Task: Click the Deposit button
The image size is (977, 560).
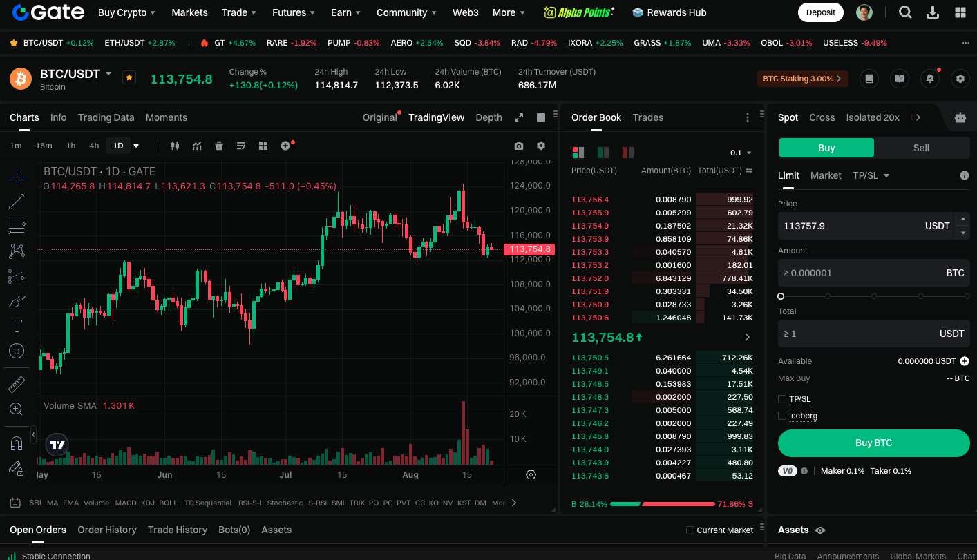Action: tap(821, 12)
